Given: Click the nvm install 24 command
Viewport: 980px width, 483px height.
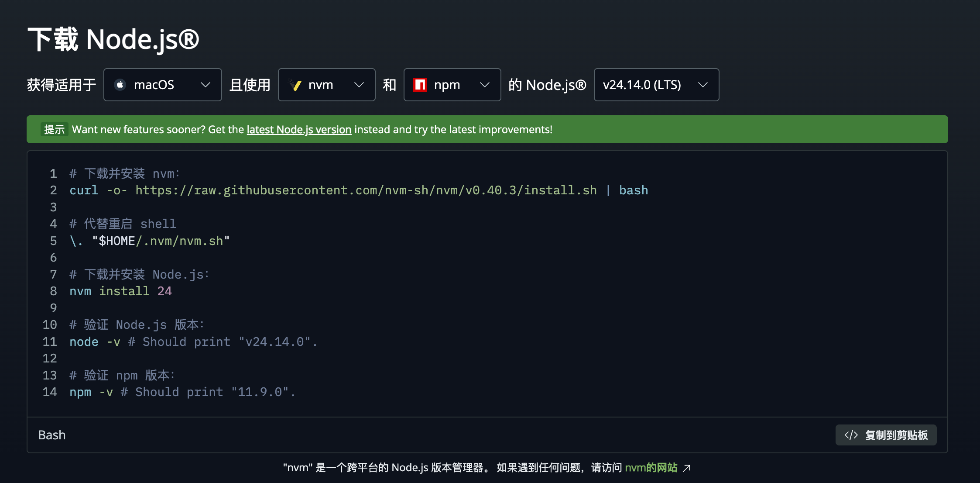Looking at the screenshot, I should tap(121, 291).
